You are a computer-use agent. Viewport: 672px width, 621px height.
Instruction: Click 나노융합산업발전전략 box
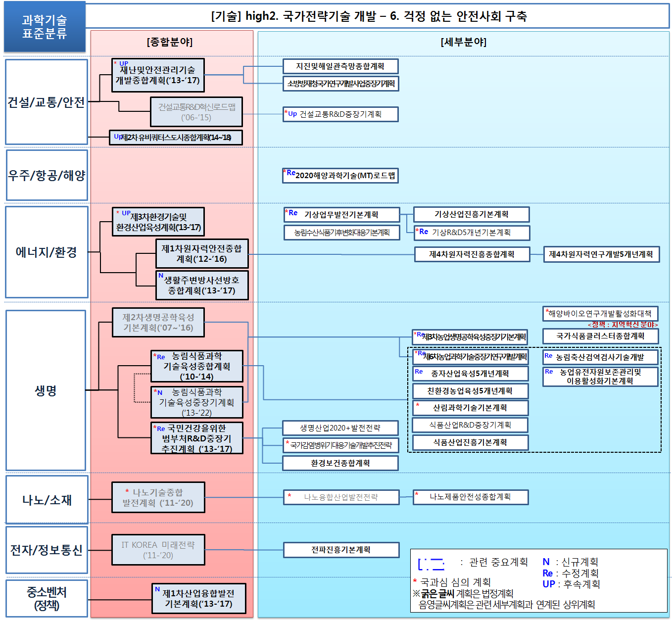coord(341,497)
